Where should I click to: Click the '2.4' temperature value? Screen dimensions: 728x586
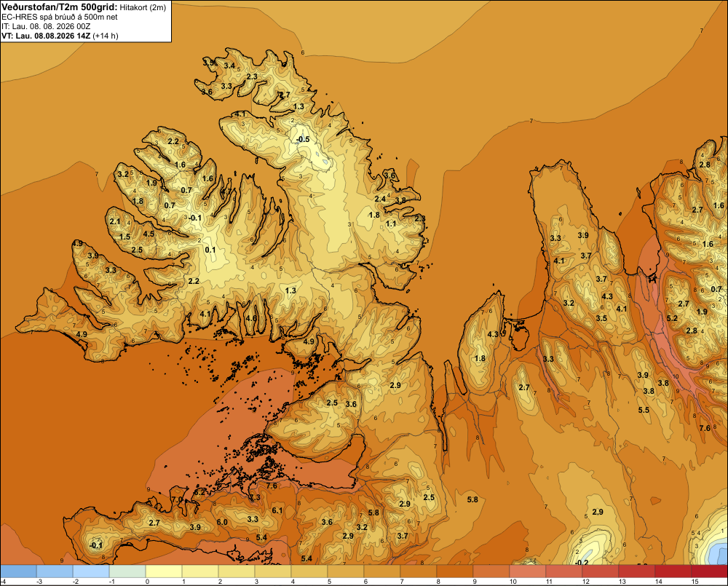pos(380,199)
